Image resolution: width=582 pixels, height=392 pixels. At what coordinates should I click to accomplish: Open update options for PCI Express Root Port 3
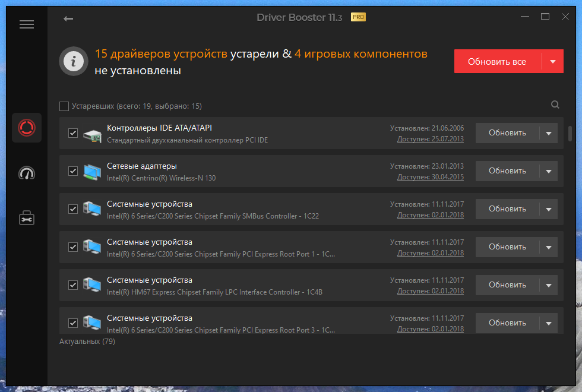coord(549,323)
